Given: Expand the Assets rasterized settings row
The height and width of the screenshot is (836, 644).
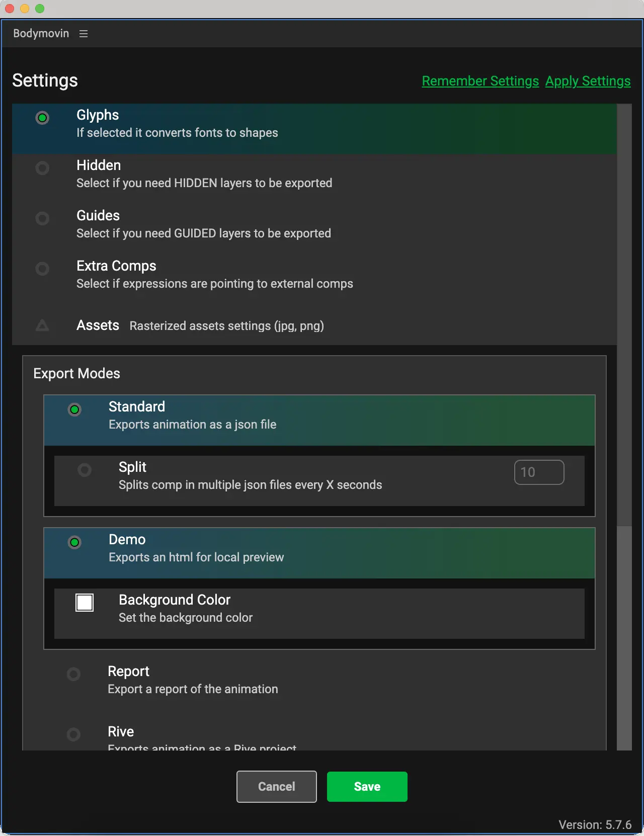Looking at the screenshot, I should (226, 326).
